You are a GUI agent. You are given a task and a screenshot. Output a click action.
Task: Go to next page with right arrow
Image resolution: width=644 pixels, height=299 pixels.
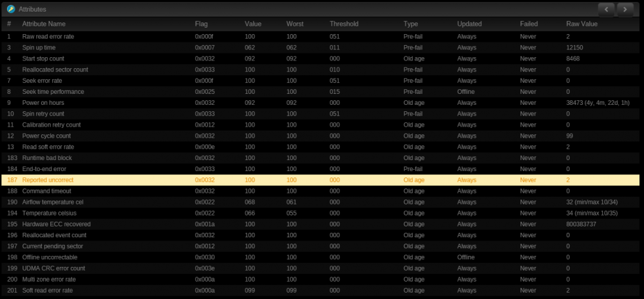coord(625,9)
